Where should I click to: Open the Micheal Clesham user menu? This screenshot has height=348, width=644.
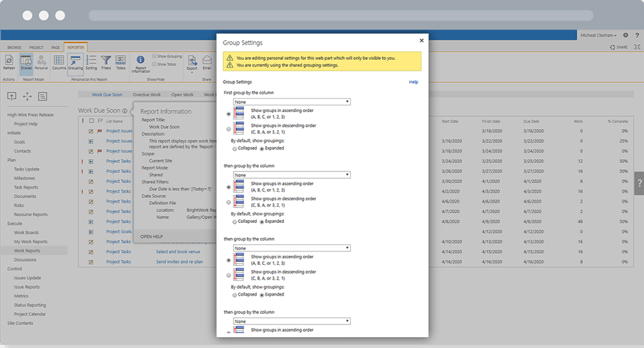pyautogui.click(x=598, y=35)
